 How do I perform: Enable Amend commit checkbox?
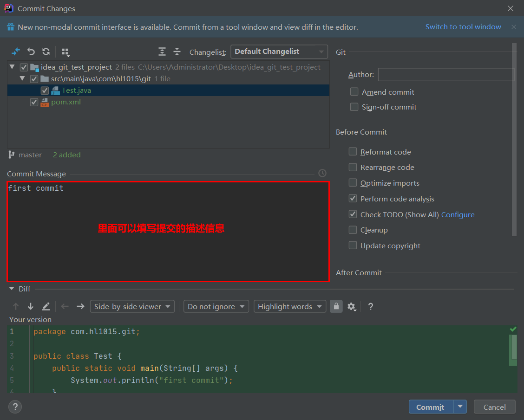[354, 91]
